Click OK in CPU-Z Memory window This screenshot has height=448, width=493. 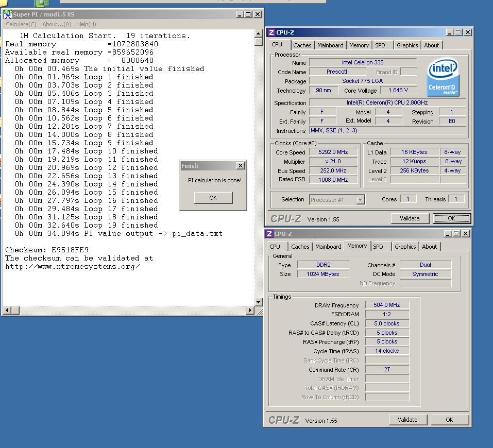pos(450,420)
